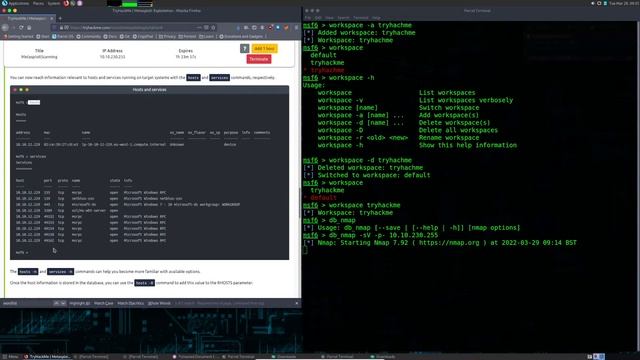
Task: Click the question mark help button
Action: pos(244,49)
